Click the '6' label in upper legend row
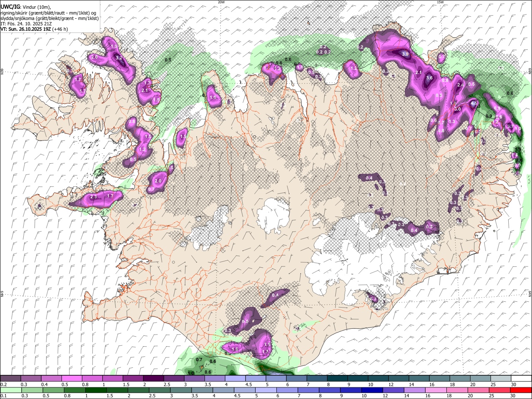Viewport: 532px width, 399px height. coord(288,384)
